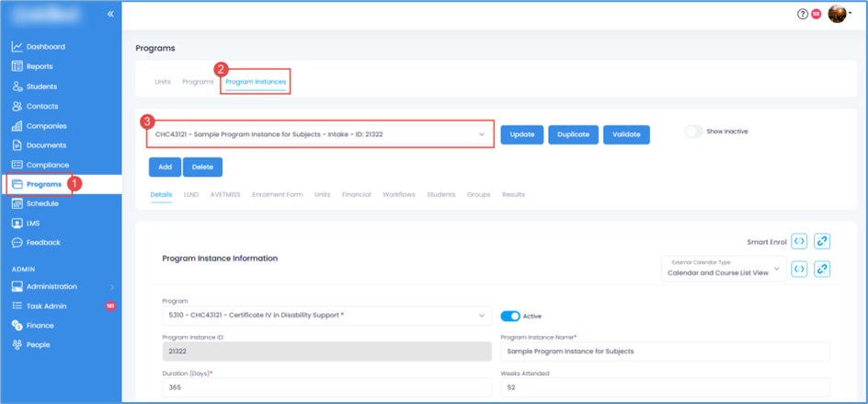The image size is (868, 404).
Task: Open the LMS sidebar item
Action: (34, 224)
